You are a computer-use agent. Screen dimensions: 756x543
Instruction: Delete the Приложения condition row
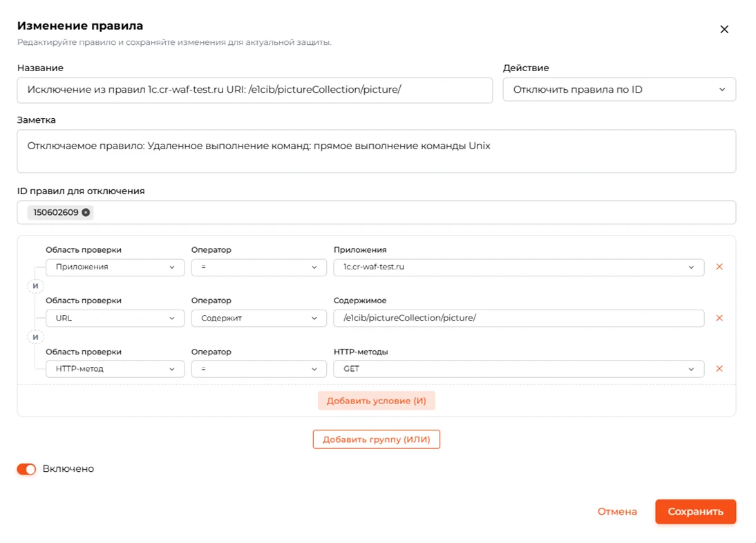(x=719, y=267)
